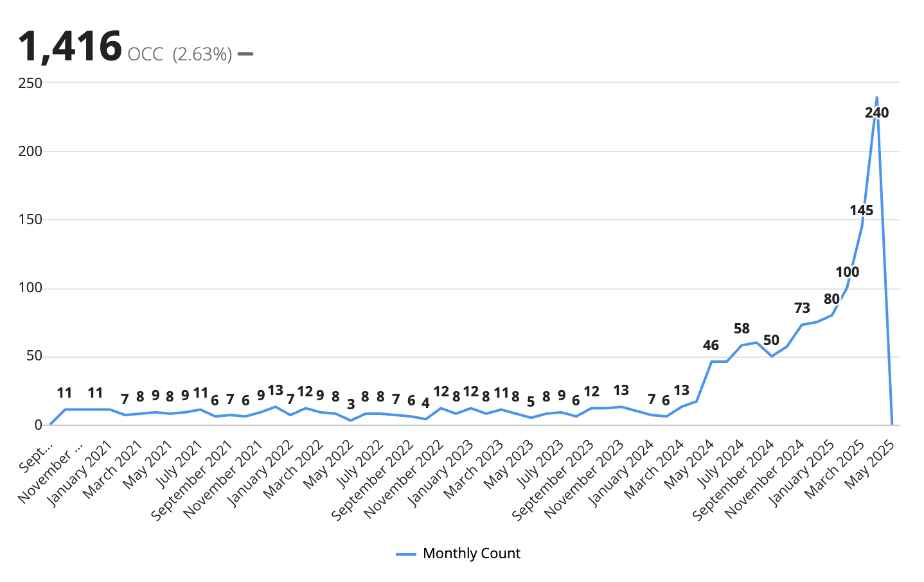This screenshot has height=582, width=924.
Task: Click the March 2021 x-axis label
Action: point(112,469)
